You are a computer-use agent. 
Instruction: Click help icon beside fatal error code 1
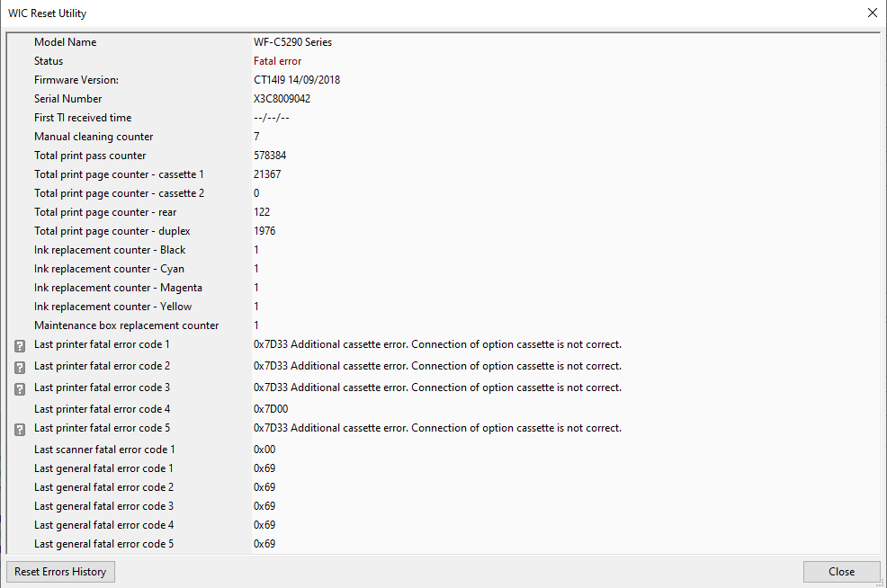(20, 346)
